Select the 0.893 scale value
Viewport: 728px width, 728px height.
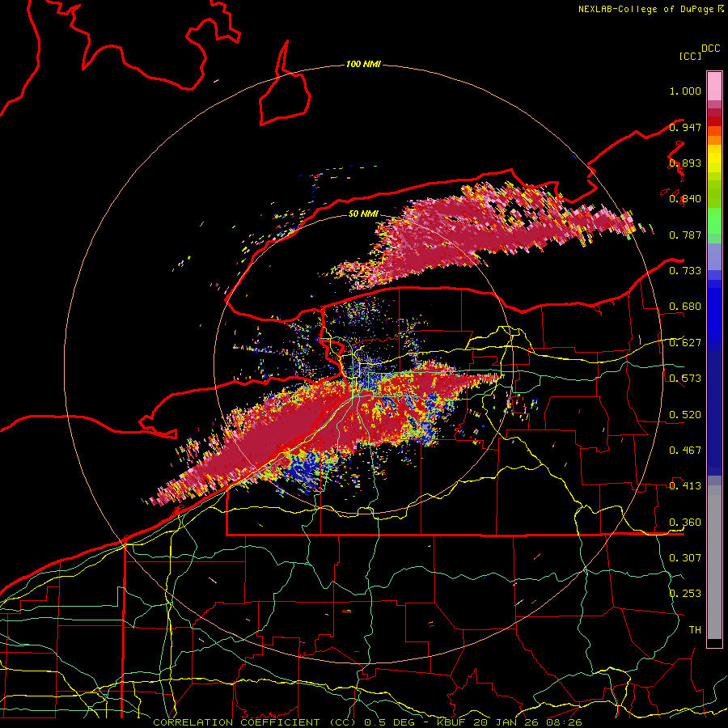[685, 163]
